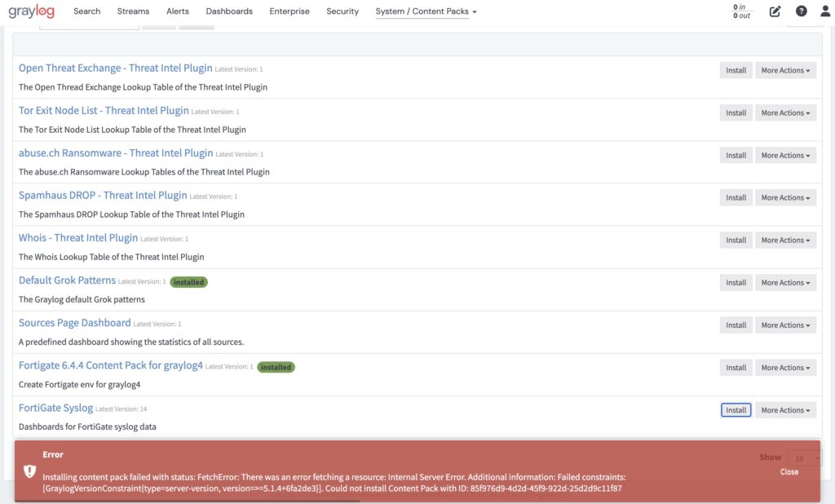This screenshot has width=835, height=504.
Task: Open the Alerts page
Action: click(177, 11)
